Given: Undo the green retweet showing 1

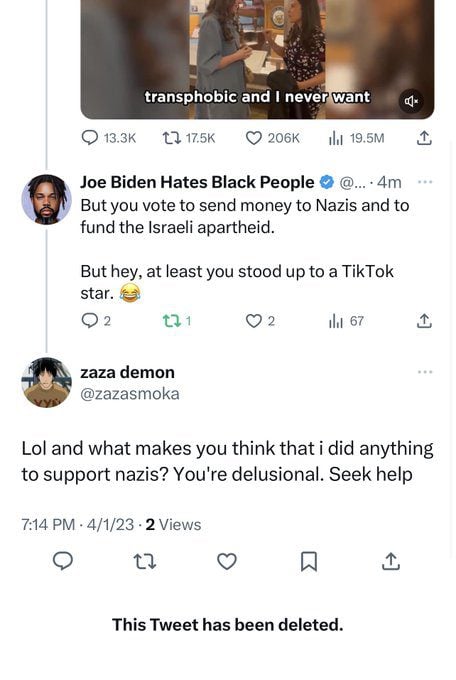Looking at the screenshot, I should click(x=170, y=321).
